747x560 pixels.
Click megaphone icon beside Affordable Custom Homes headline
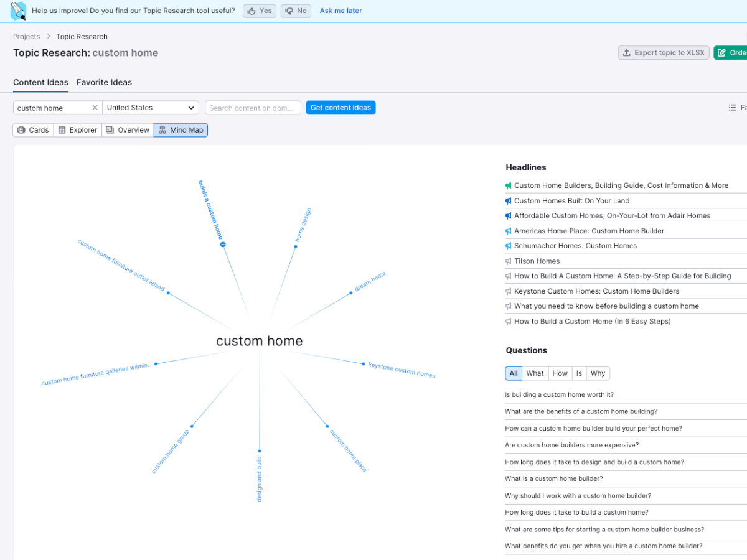tap(509, 216)
